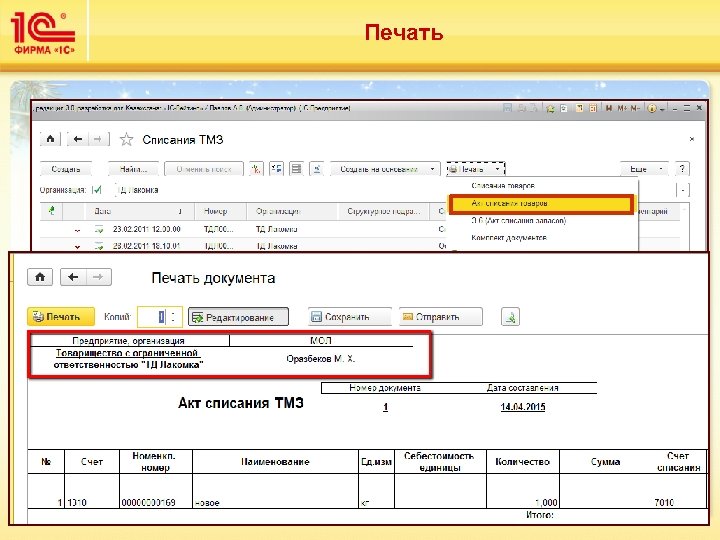Click the Сохранить button
The image size is (720, 540).
coord(350,317)
